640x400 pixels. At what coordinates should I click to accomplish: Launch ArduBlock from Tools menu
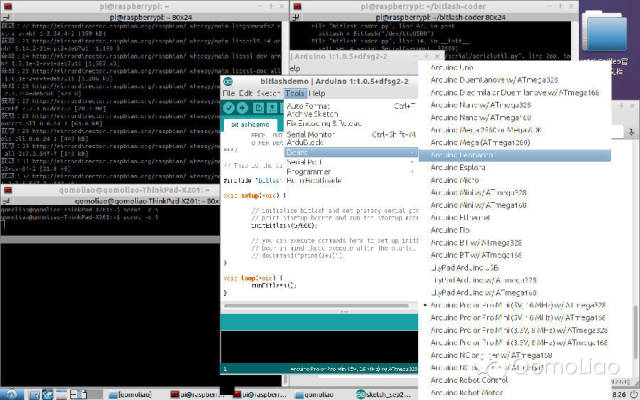tap(351, 142)
